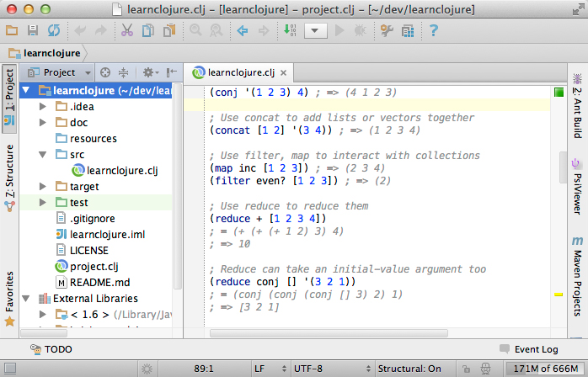Toggle the 1: Project tool window tab

pos(9,98)
